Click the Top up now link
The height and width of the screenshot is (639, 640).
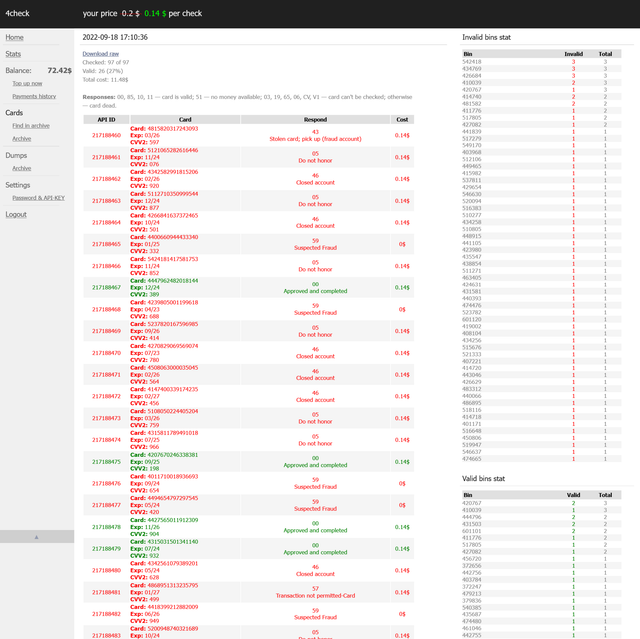click(x=27, y=83)
